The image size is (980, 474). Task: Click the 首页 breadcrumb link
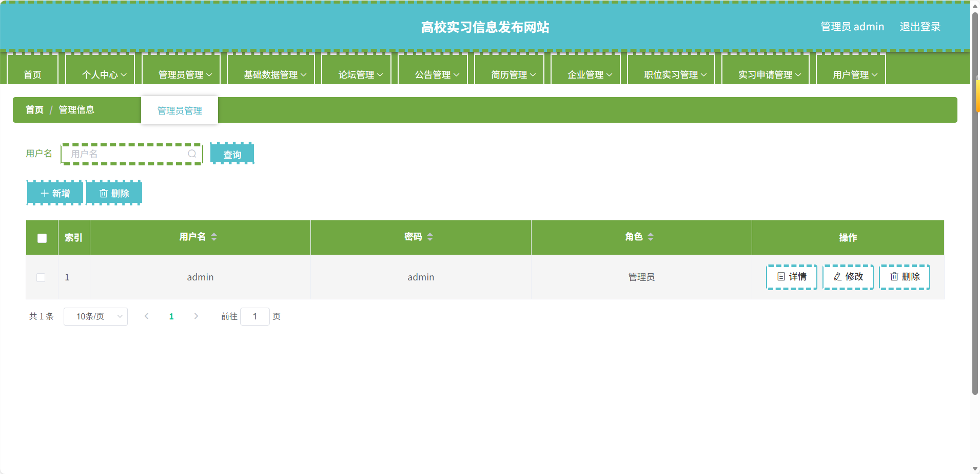click(x=34, y=110)
